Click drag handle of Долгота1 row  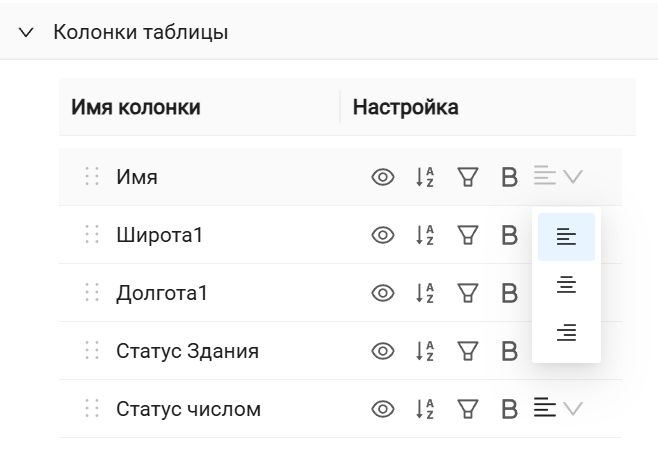pos(92,293)
